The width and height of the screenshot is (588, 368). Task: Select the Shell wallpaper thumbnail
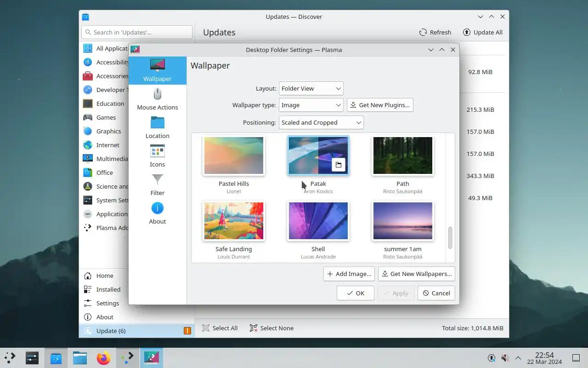point(318,221)
